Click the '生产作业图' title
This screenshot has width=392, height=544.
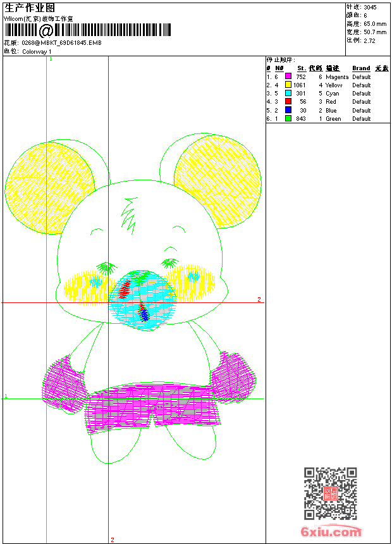point(30,8)
